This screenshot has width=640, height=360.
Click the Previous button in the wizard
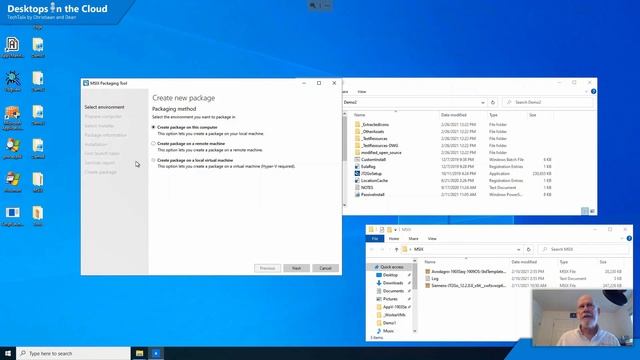[267, 268]
